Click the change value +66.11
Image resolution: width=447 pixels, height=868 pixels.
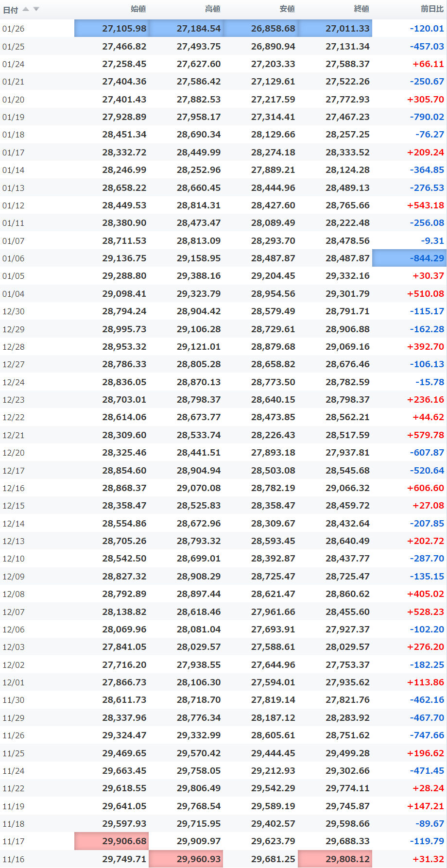click(428, 64)
